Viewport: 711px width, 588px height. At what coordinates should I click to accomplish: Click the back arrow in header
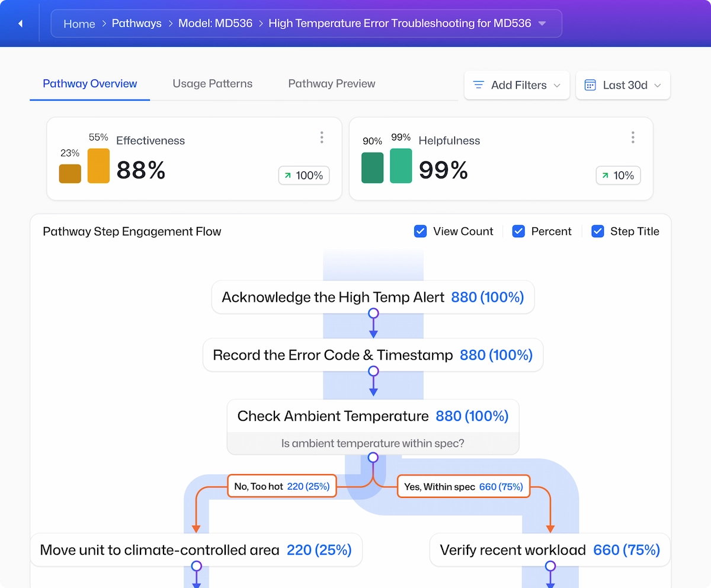coord(21,24)
